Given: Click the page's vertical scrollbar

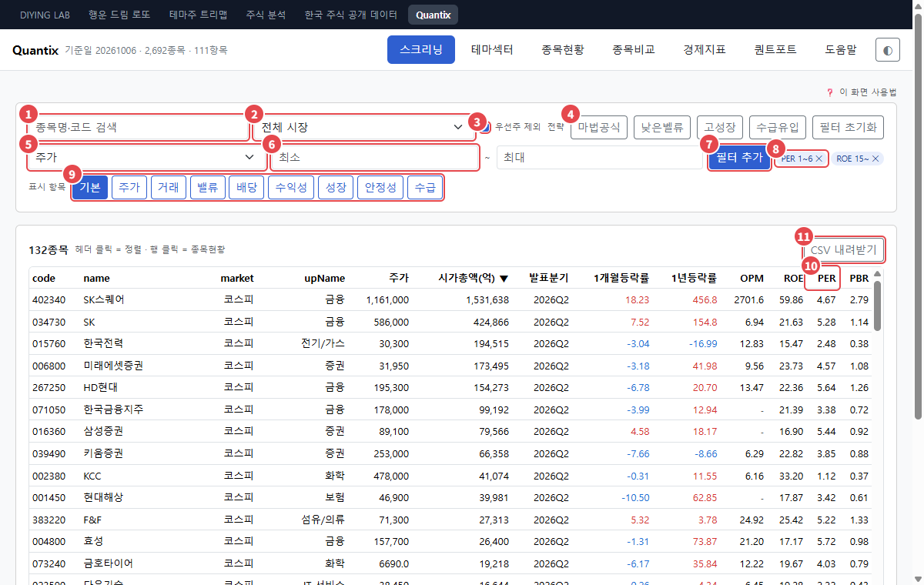Looking at the screenshot, I should [918, 216].
